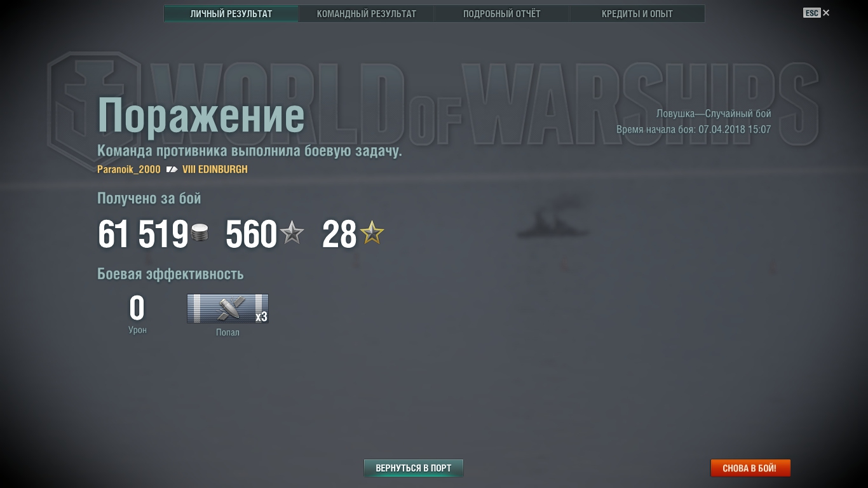Click the player name Paranoik_2000
The image size is (868, 488).
tap(129, 170)
